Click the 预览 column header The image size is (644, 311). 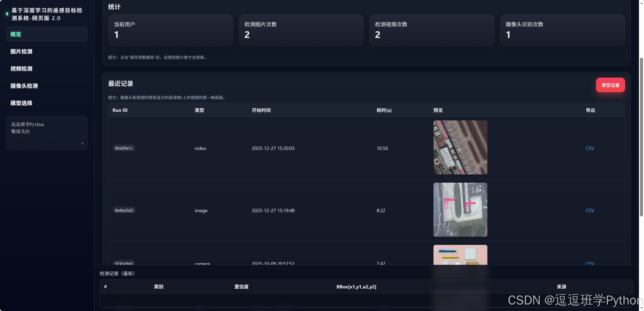pos(438,110)
